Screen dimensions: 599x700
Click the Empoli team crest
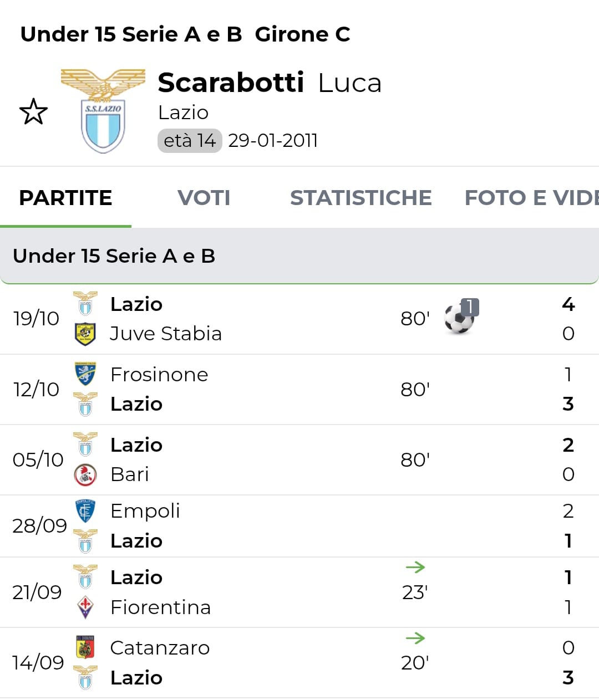[x=85, y=511]
